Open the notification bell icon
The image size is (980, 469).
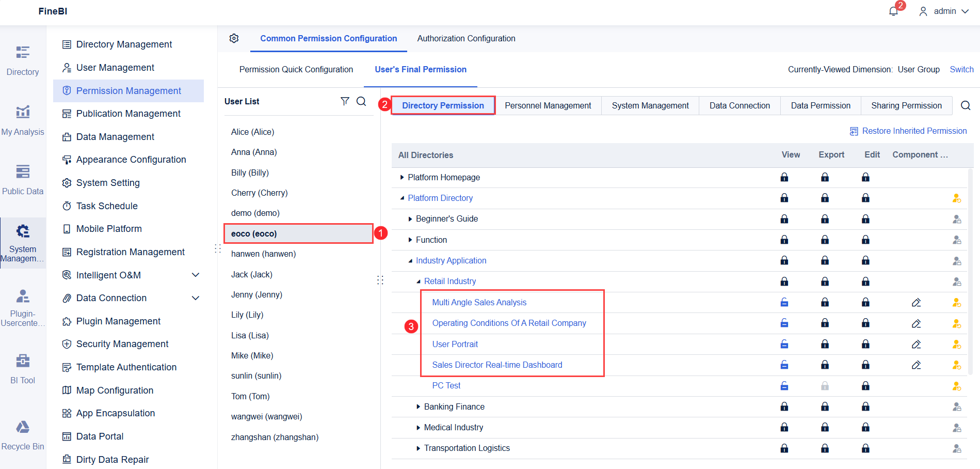point(893,11)
